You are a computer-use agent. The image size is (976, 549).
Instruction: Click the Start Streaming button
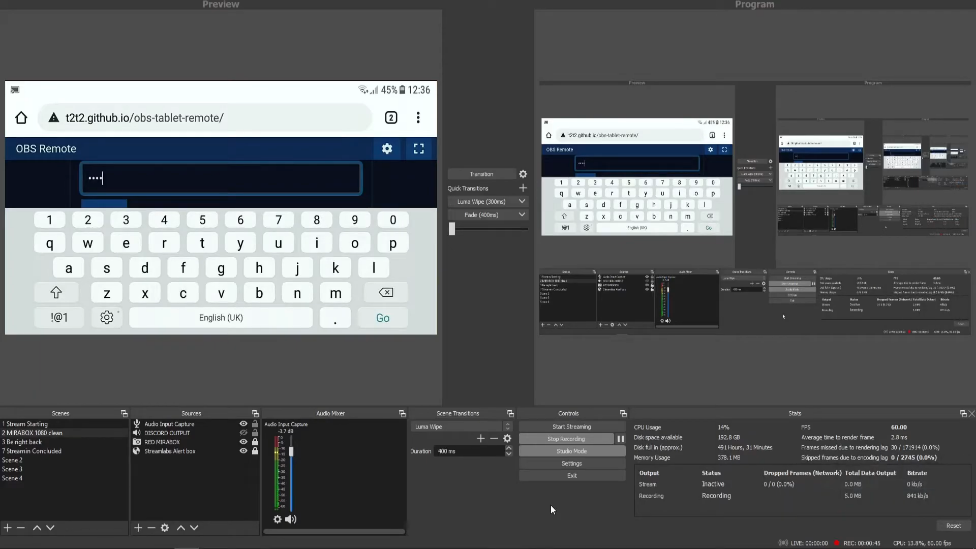pos(571,427)
